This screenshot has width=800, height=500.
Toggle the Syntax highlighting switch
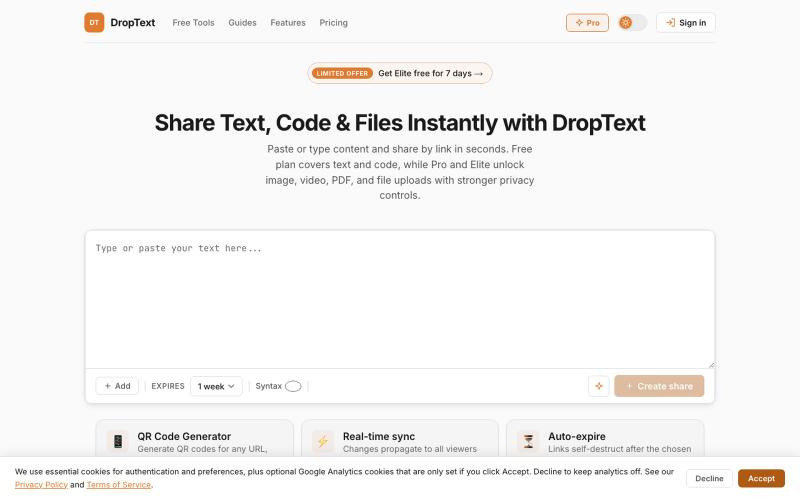click(293, 386)
